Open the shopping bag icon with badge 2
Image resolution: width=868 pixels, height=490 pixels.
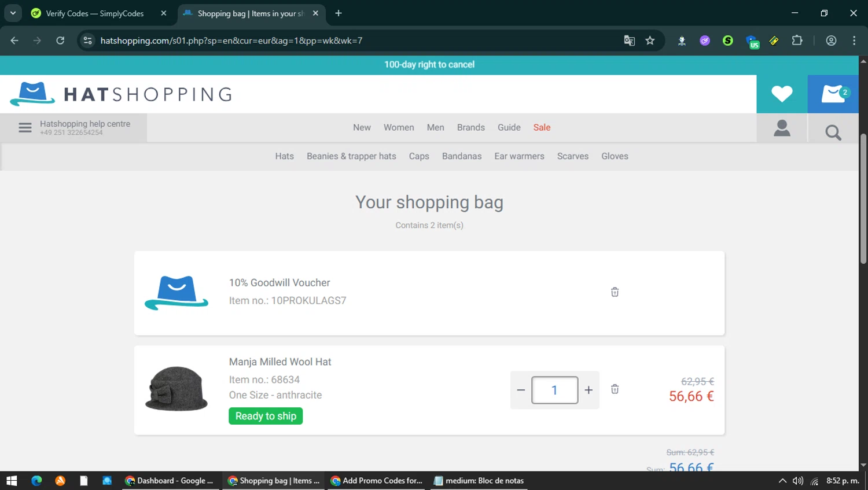tap(833, 94)
